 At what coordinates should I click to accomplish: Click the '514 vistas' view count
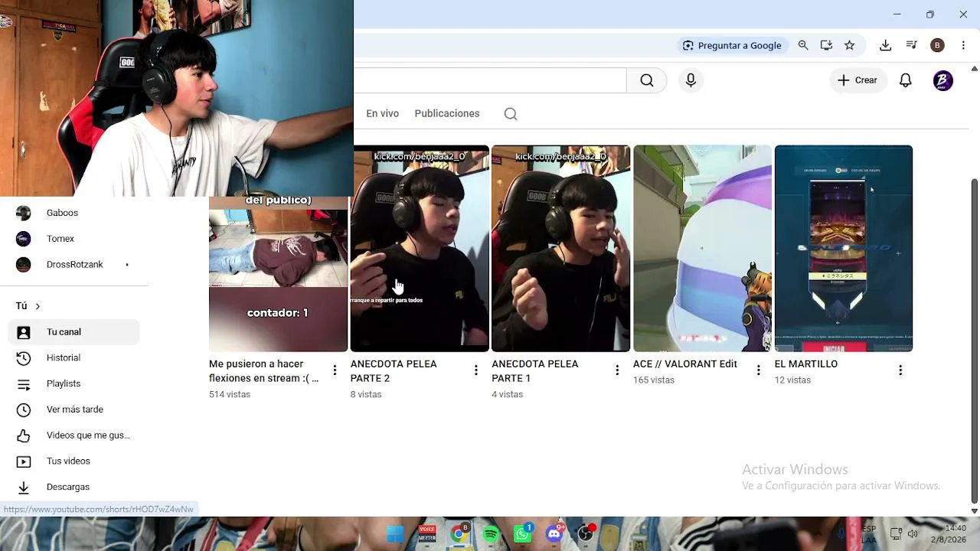(230, 395)
